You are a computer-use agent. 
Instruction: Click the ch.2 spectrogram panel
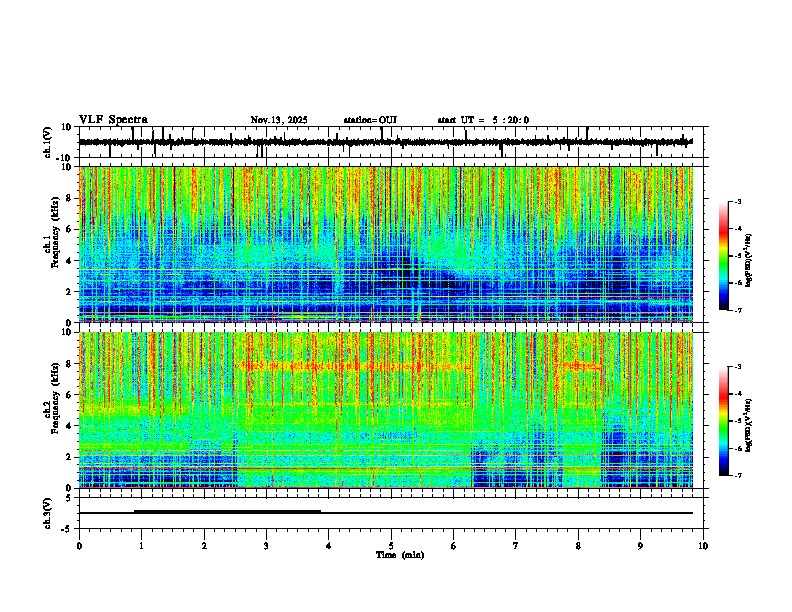coord(386,410)
